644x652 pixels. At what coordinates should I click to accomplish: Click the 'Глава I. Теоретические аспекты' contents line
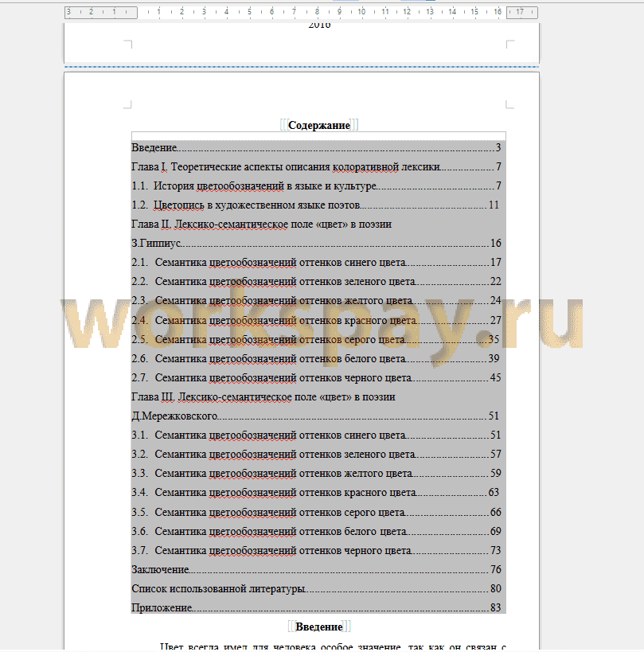[316, 166]
